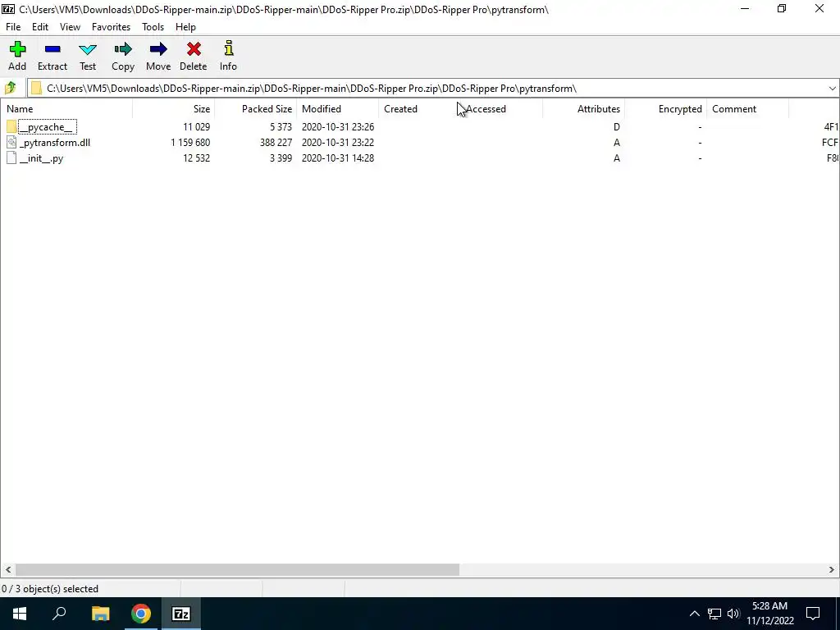This screenshot has width=840, height=630.
Task: Click status bar '0 / 3 object(s) selected'
Action: [50, 589]
